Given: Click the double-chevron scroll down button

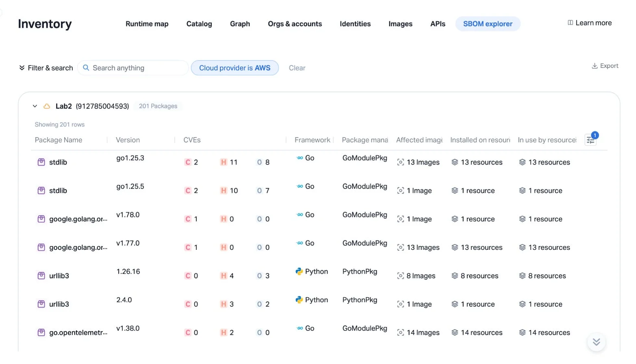Looking at the screenshot, I should click(x=596, y=342).
